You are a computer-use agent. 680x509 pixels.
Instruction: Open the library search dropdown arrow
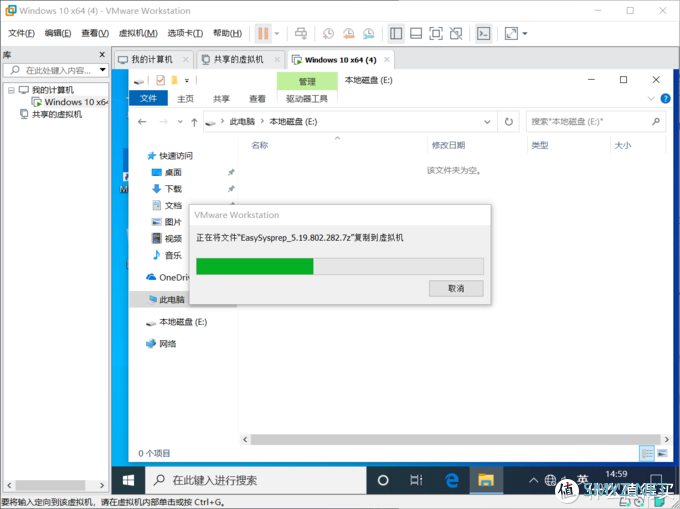click(103, 70)
